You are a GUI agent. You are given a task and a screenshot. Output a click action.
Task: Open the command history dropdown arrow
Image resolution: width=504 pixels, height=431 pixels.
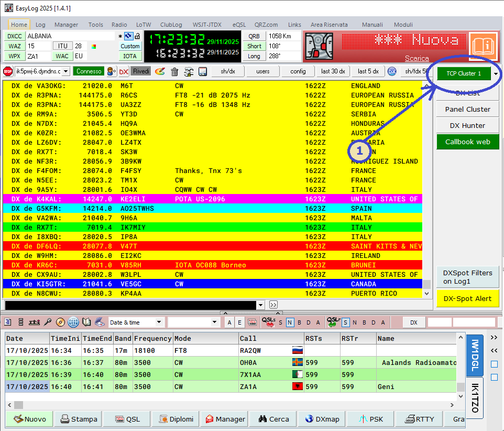point(261,305)
